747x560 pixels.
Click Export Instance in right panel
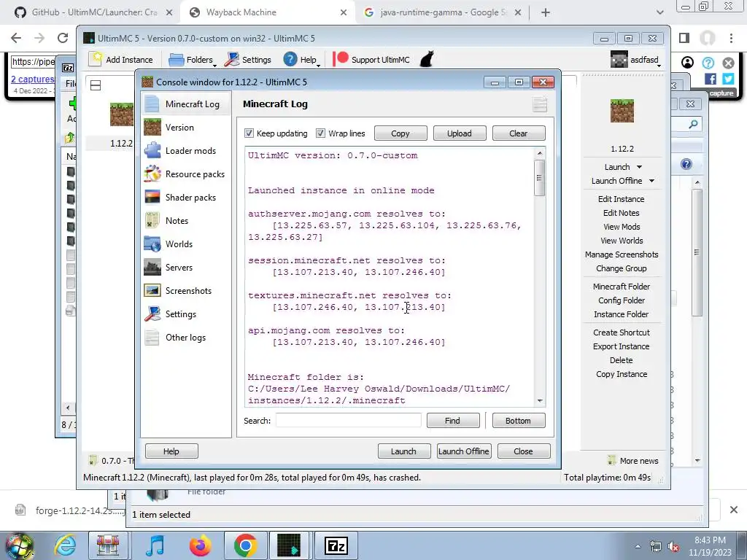click(622, 346)
